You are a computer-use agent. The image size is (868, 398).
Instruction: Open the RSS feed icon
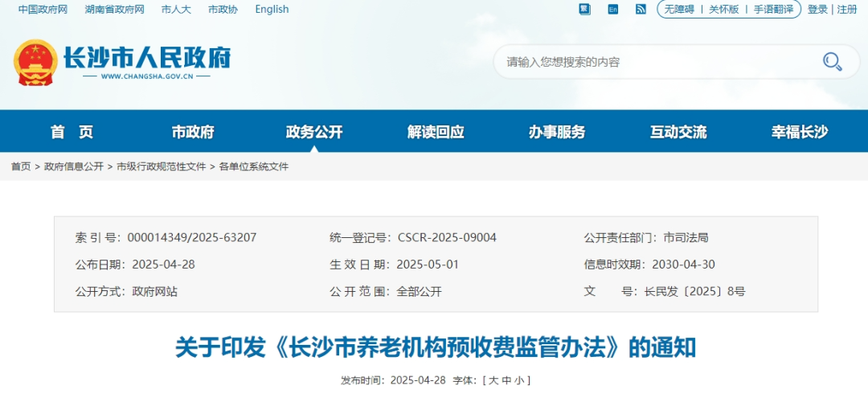[x=641, y=10]
